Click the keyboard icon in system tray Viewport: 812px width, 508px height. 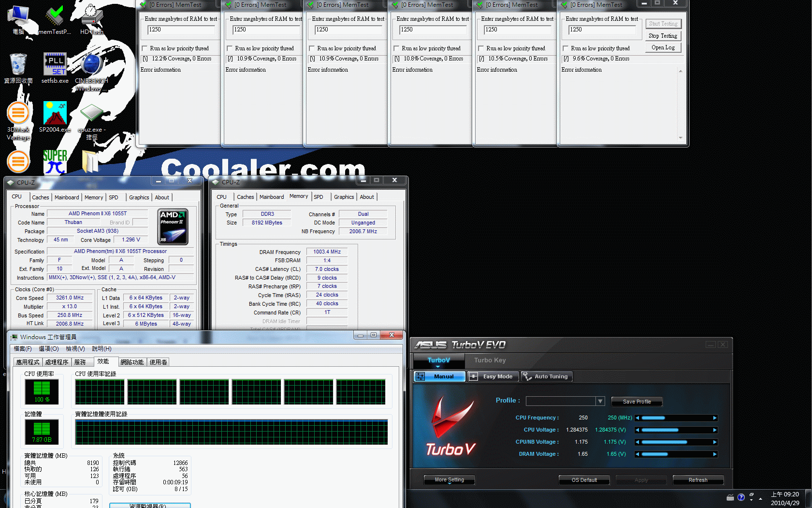pos(730,497)
